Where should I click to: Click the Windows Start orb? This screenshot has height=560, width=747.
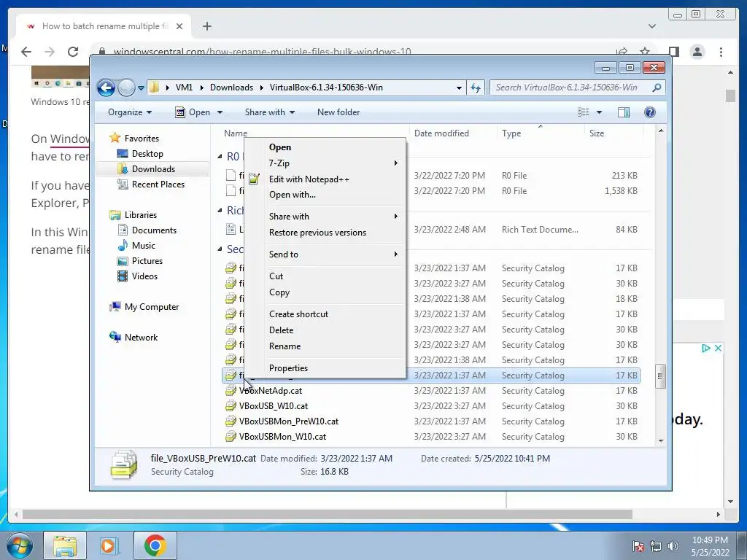[x=20, y=545]
